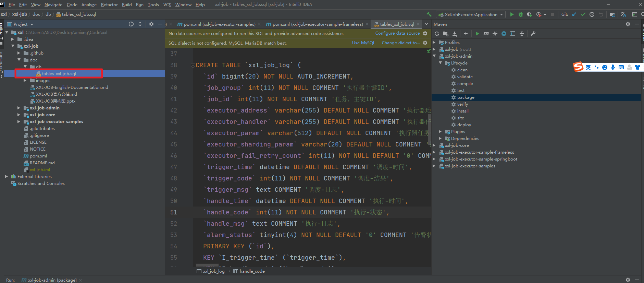Open the Run panel settings gear

628,280
